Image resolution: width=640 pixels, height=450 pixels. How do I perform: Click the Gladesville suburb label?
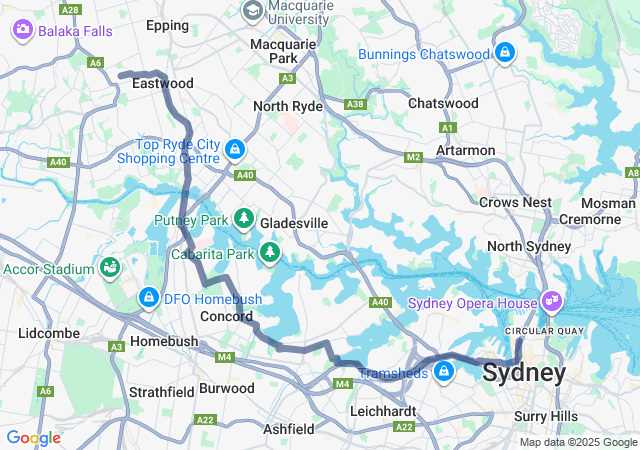click(294, 223)
